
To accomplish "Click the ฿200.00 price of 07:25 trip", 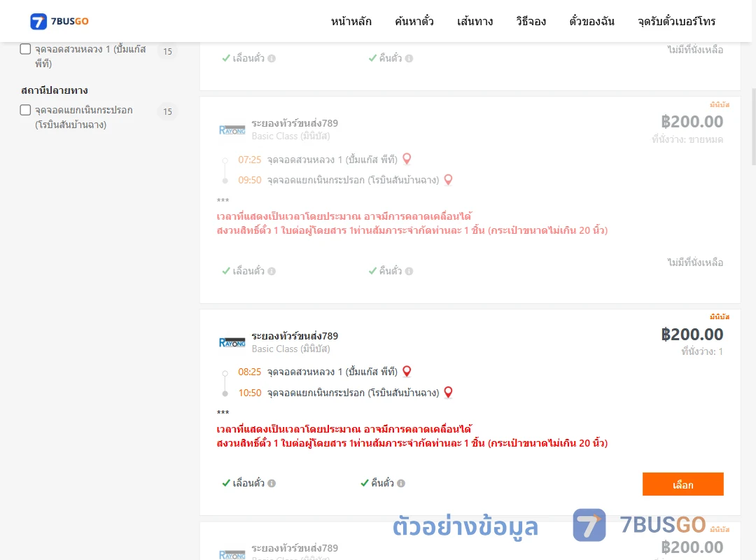I will point(692,122).
